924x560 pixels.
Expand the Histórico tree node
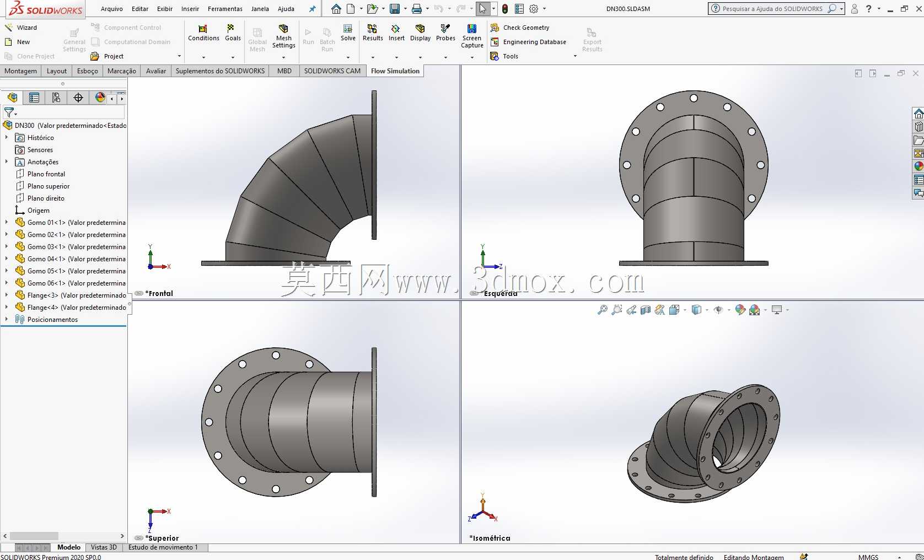[7, 138]
